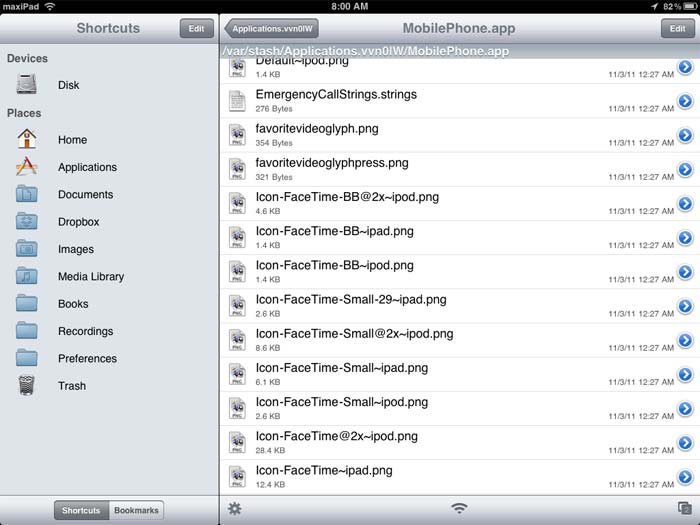Tap the Icon-FaceTime@2x~ipod.png file icon
This screenshot has width=700, height=525.
click(237, 442)
